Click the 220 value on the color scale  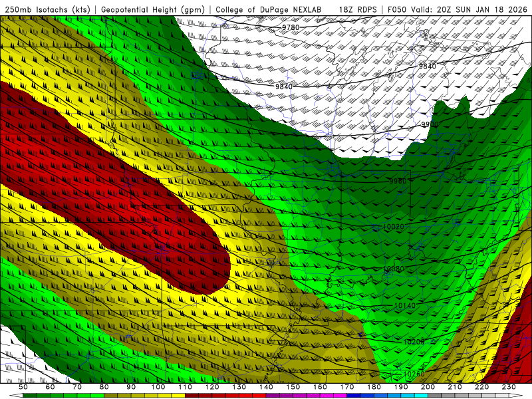(482, 387)
